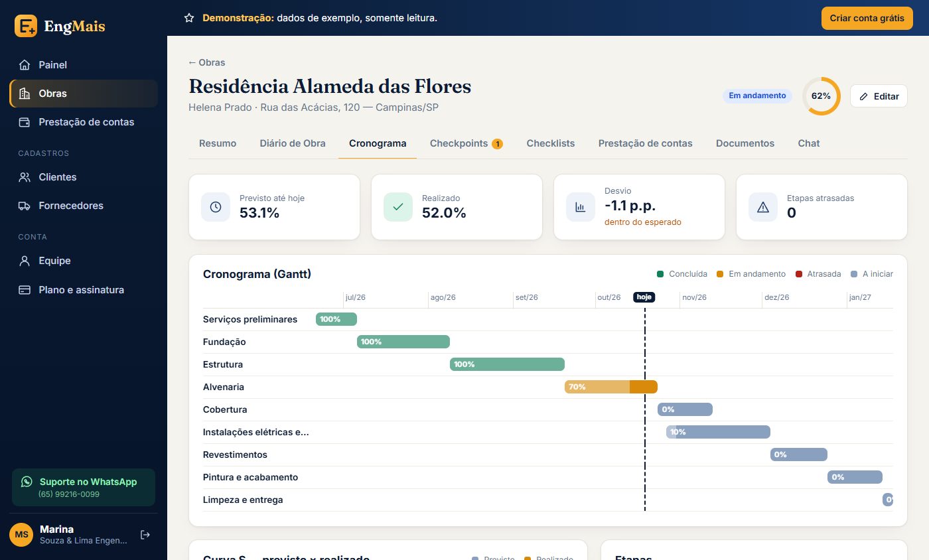Open Equipe in the sidebar
Screen dimensions: 929x560
click(x=84, y=261)
